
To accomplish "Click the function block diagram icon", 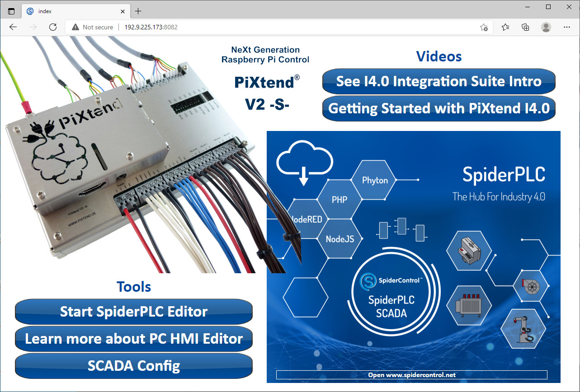I will click(402, 229).
